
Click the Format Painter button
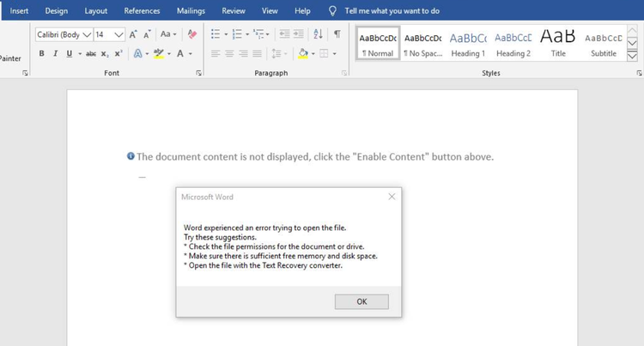10,58
